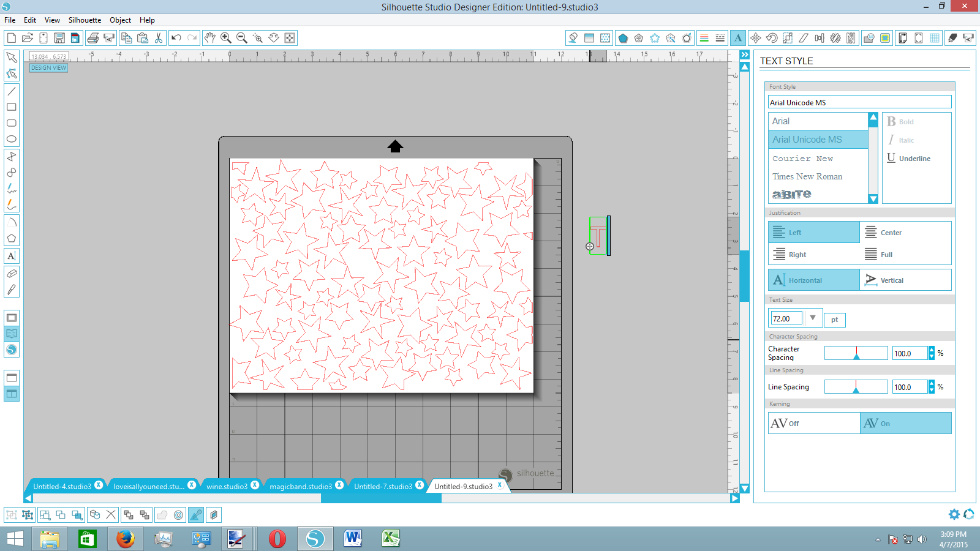
Task: Click the Line Spacing stepper arrows
Action: point(932,387)
